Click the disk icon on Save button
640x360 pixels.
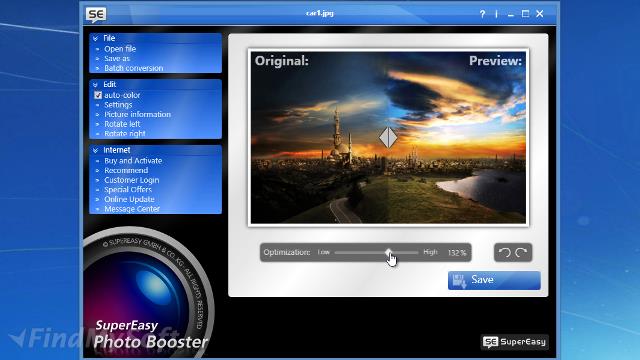(459, 281)
